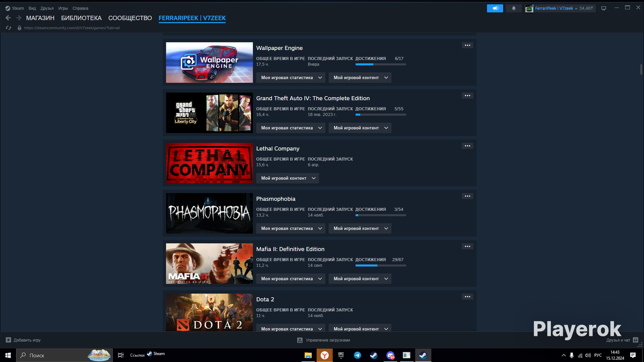This screenshot has height=362, width=644.
Task: Open the FERRARIPEEK | V7ZEEK profile tab
Action: tap(192, 18)
